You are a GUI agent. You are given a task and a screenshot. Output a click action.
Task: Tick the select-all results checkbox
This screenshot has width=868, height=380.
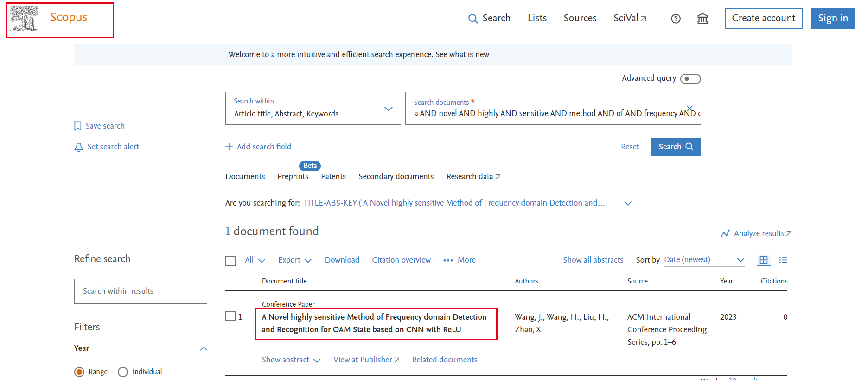(230, 261)
